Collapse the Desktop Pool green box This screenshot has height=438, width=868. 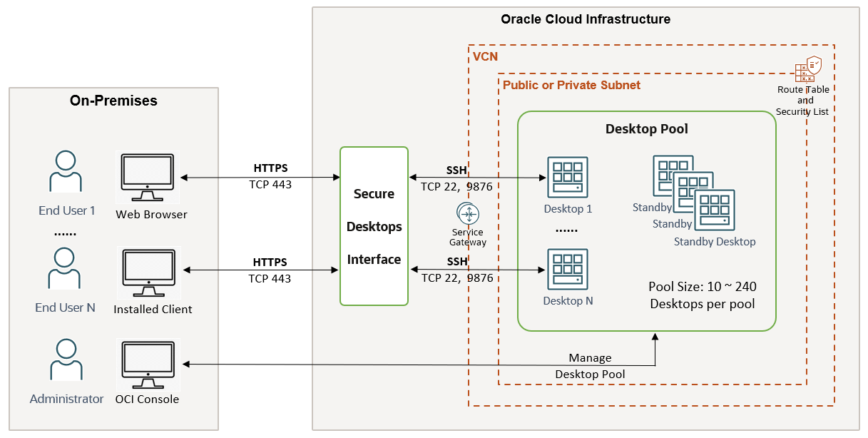[646, 129]
